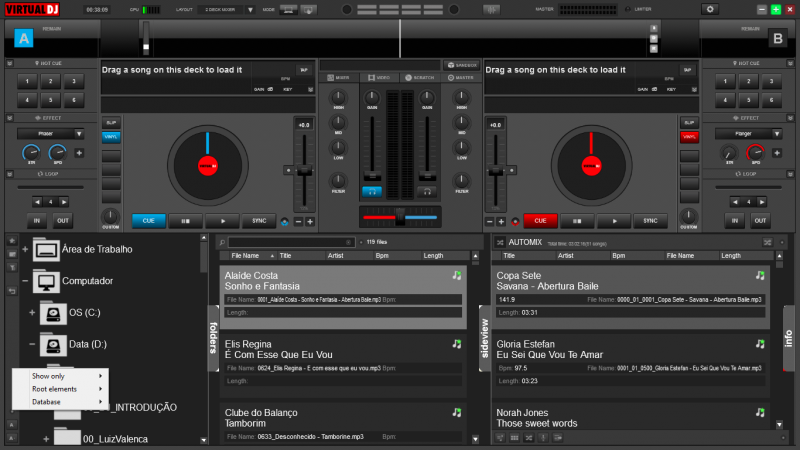The image size is (800, 450).
Task: Collapse deck A Hot Cue panel
Action: coord(10,63)
